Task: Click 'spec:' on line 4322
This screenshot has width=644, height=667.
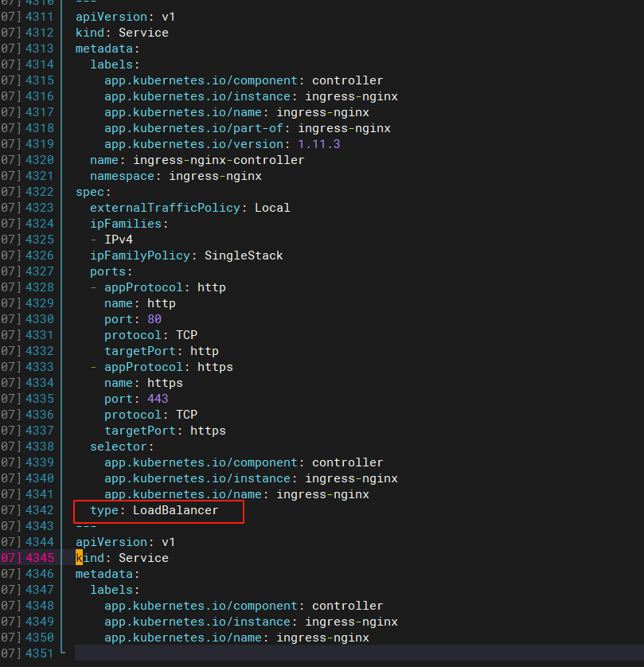Action: 93,192
